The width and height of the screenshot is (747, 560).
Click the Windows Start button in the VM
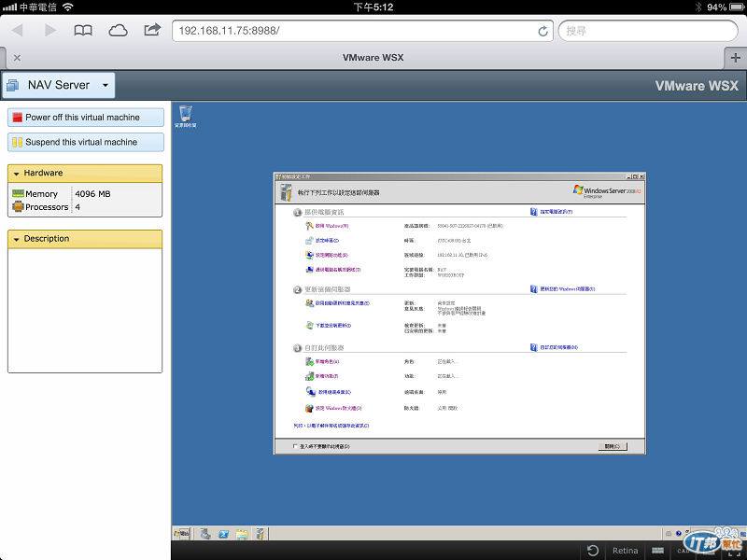[182, 534]
